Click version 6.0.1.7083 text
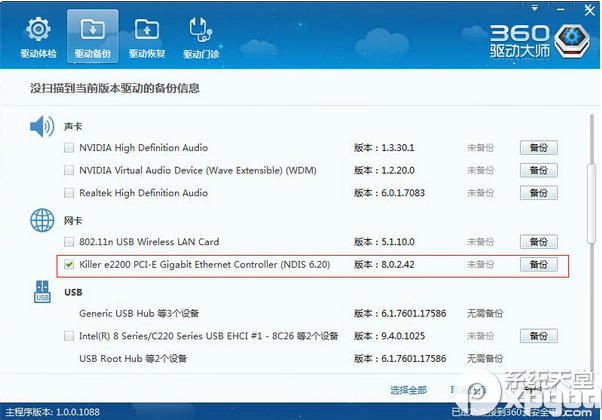Screen dimensions: 602x420 [403, 193]
